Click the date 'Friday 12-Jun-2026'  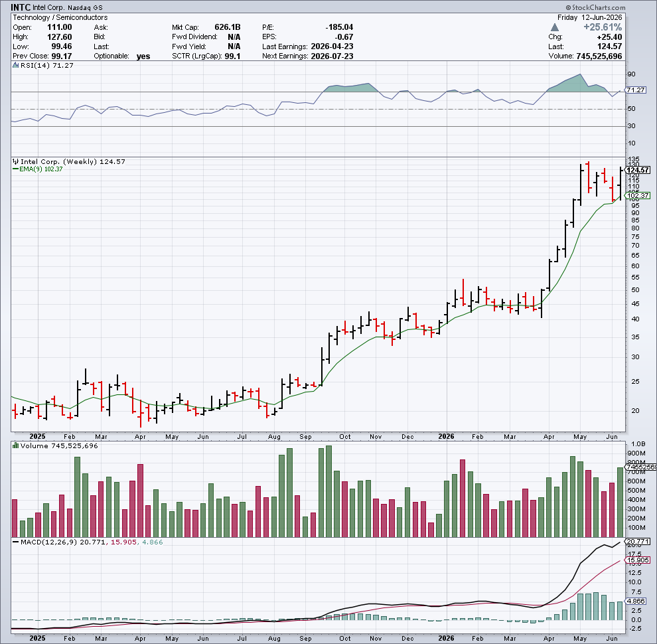(x=589, y=17)
